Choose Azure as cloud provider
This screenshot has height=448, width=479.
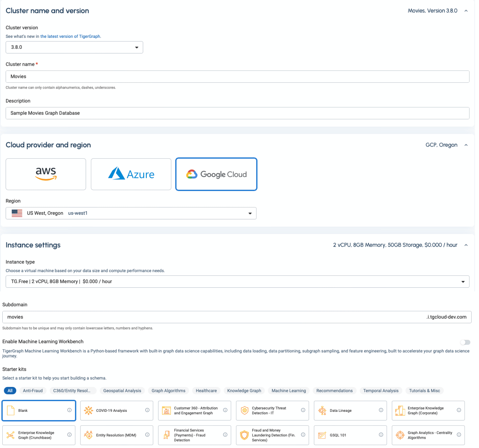(131, 174)
